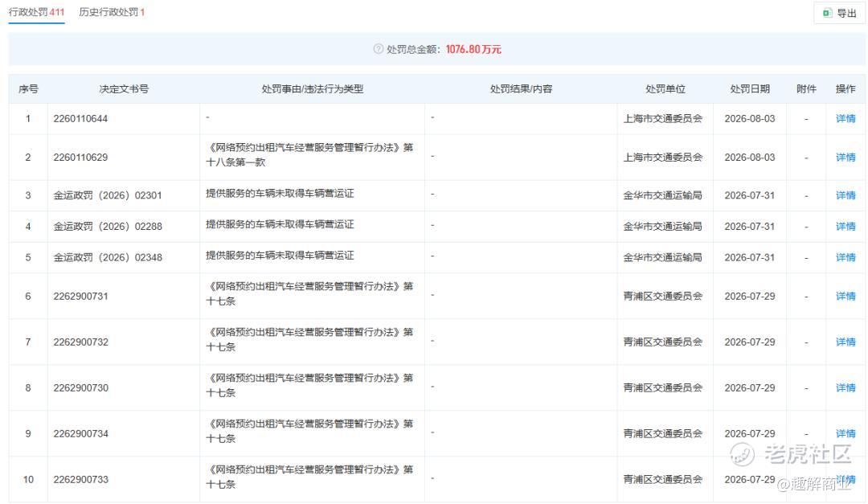
Task: Click the 序号 column header
Action: point(28,89)
